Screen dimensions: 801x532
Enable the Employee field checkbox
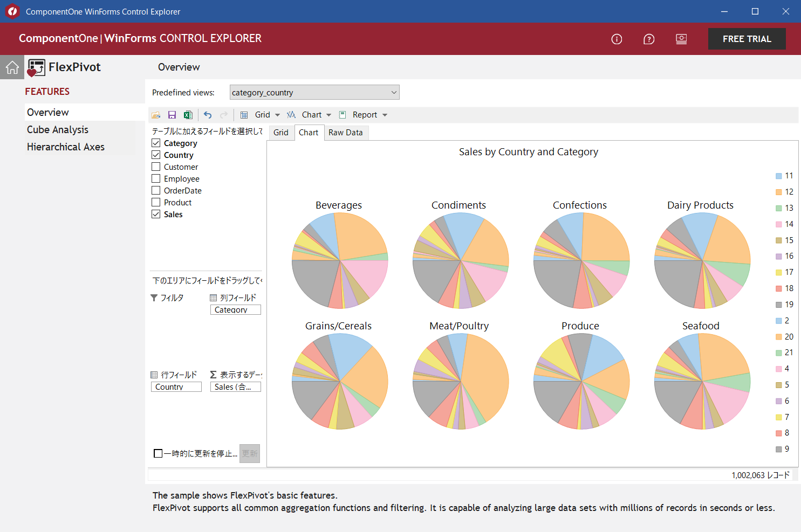click(x=156, y=178)
